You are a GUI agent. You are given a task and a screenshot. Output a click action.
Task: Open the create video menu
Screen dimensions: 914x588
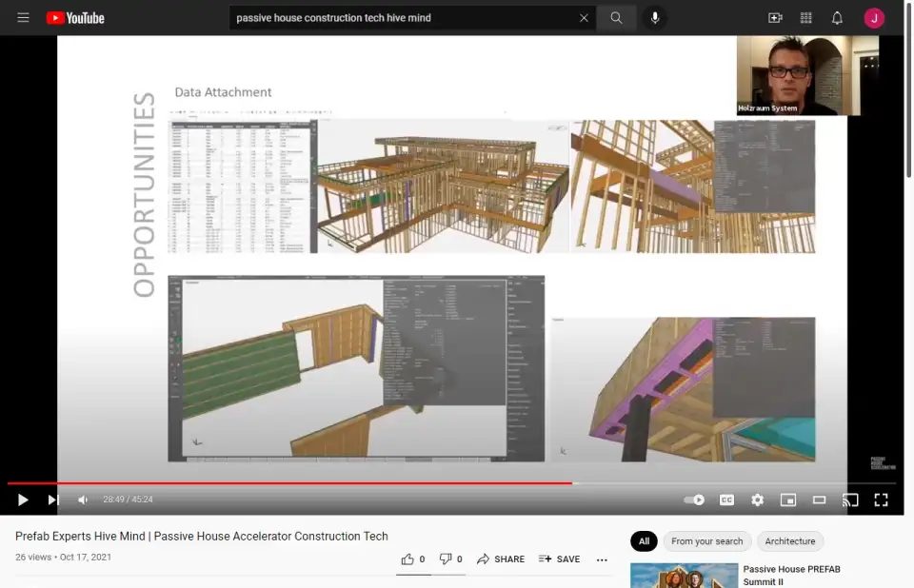(775, 18)
